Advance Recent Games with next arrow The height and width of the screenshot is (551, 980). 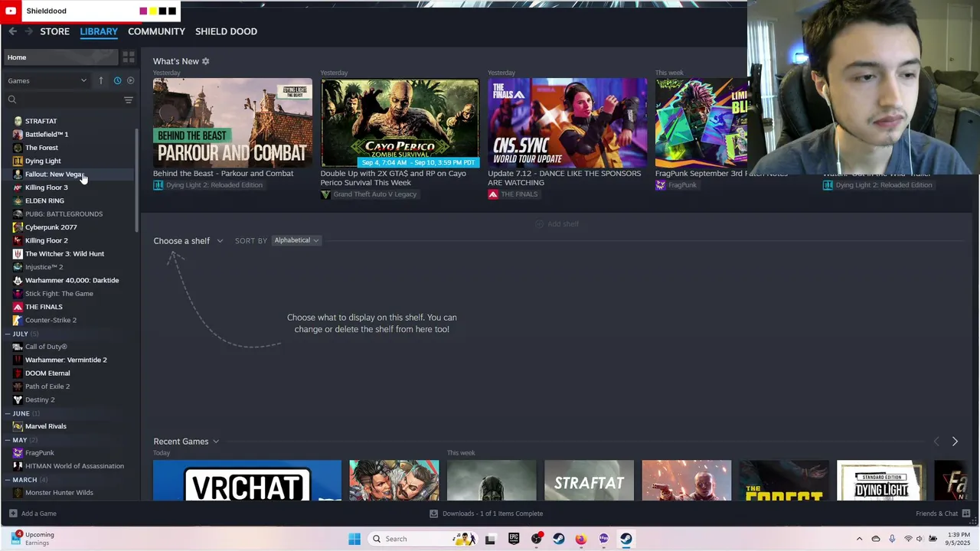point(955,442)
